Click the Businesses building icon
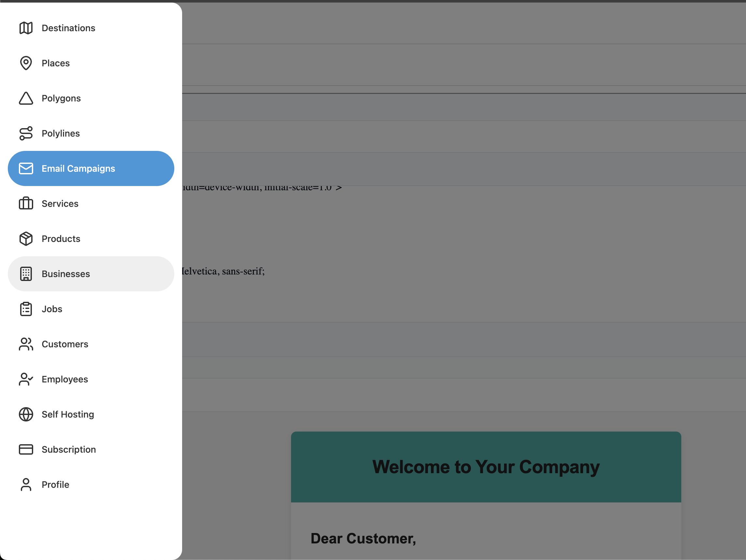Image resolution: width=746 pixels, height=560 pixels. coord(26,273)
